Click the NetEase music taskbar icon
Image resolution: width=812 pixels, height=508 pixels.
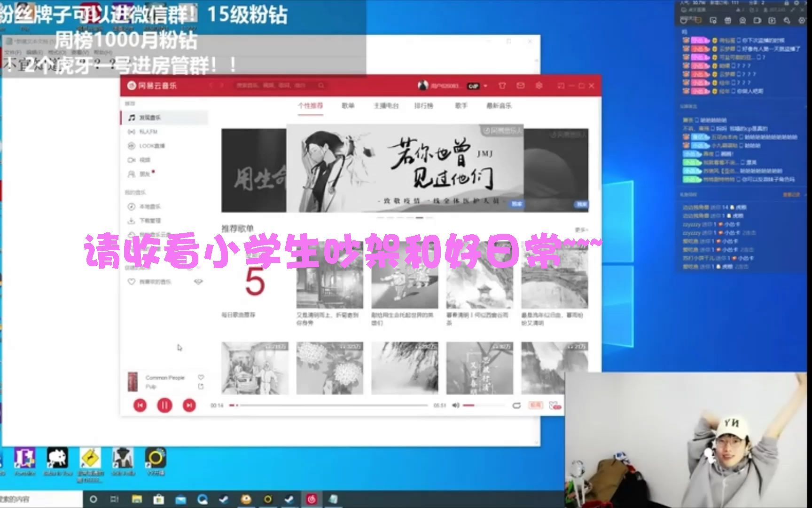311,499
